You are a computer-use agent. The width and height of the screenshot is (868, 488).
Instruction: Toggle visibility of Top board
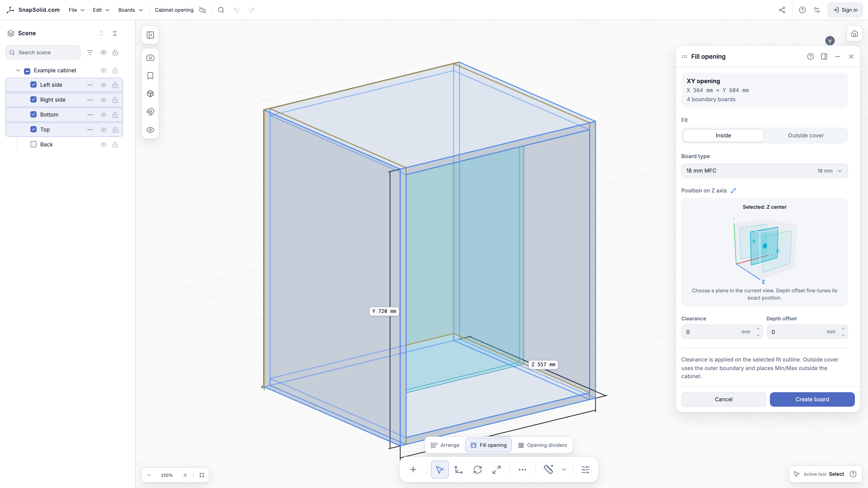[104, 130]
